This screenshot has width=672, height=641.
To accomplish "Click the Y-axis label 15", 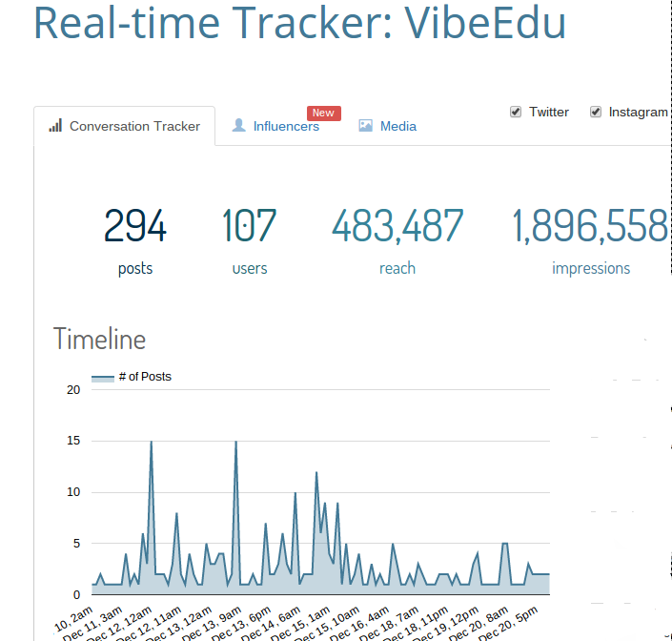I will pyautogui.click(x=73, y=441).
